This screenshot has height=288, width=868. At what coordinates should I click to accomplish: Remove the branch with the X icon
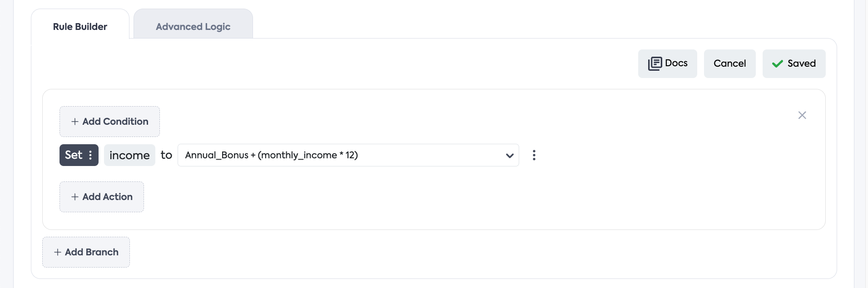tap(802, 115)
